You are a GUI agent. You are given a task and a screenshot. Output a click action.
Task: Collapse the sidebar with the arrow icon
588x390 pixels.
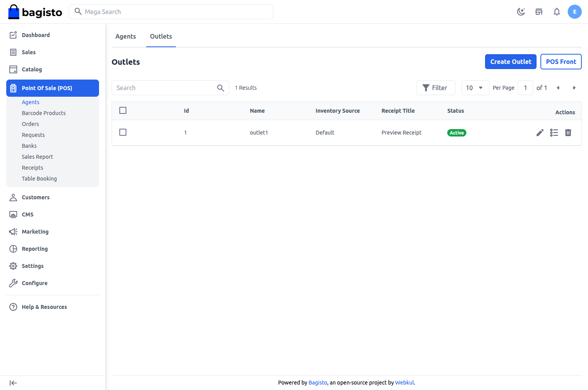pos(13,383)
